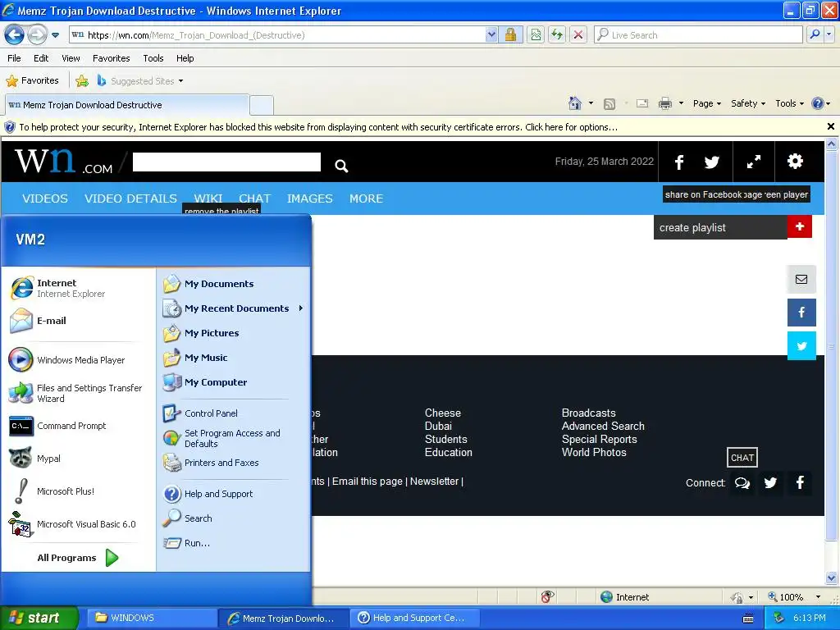
Task: Click the IE Forward navigation arrow
Action: (x=37, y=34)
